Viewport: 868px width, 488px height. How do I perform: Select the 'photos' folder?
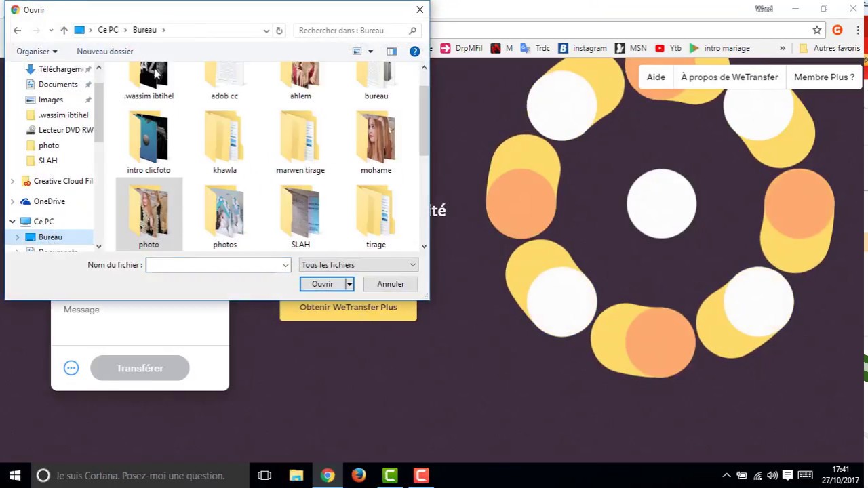click(224, 218)
